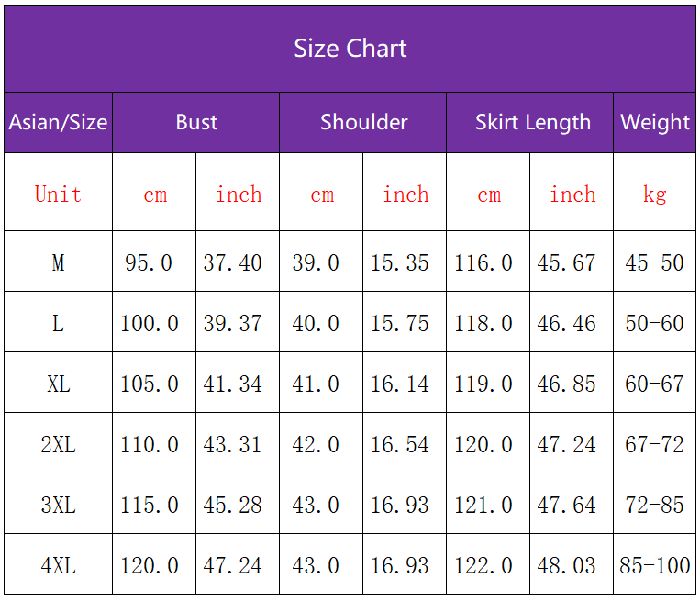Click the 95.0 bust cm cell

point(149,263)
